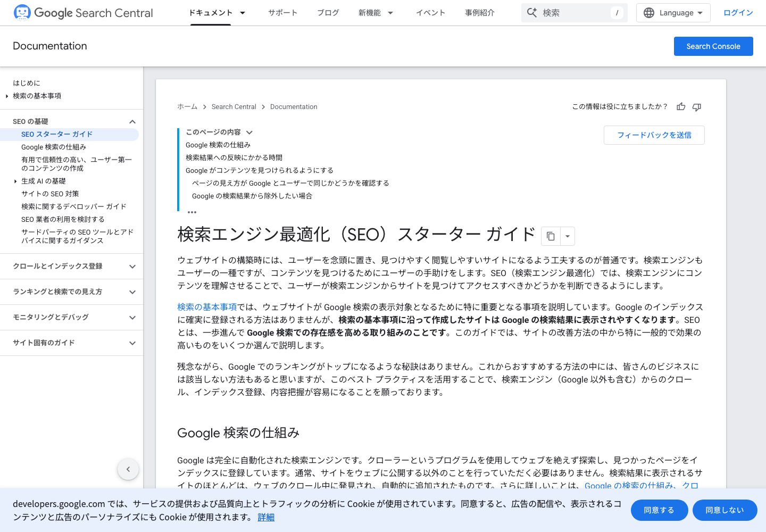Click the thumbs down not helpful icon

click(697, 107)
